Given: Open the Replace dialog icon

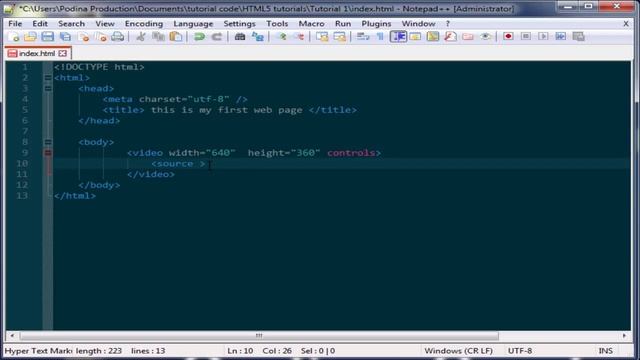Looking at the screenshot, I should pos(258,37).
